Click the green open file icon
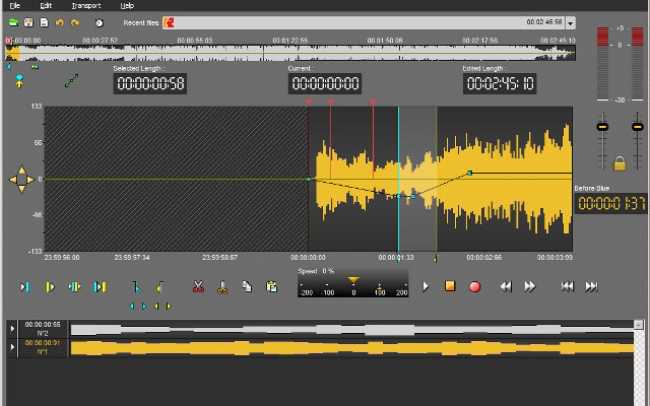650x406 pixels. click(x=13, y=22)
